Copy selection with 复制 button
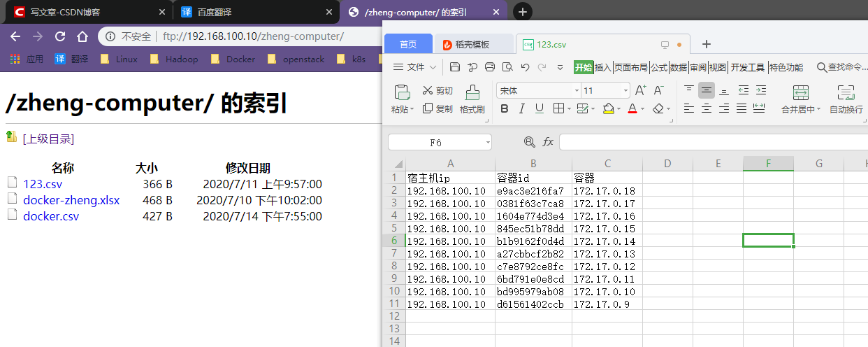 coord(437,109)
